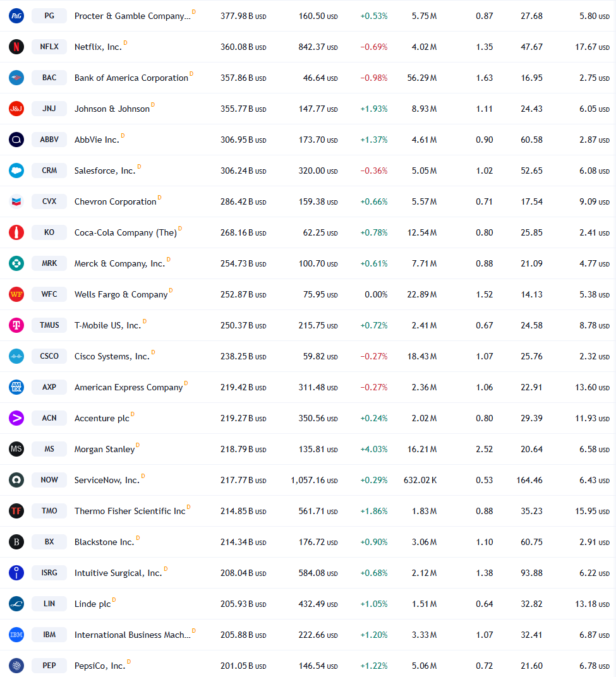Select the TMUS ticker badge
This screenshot has width=616, height=677.
pos(49,325)
